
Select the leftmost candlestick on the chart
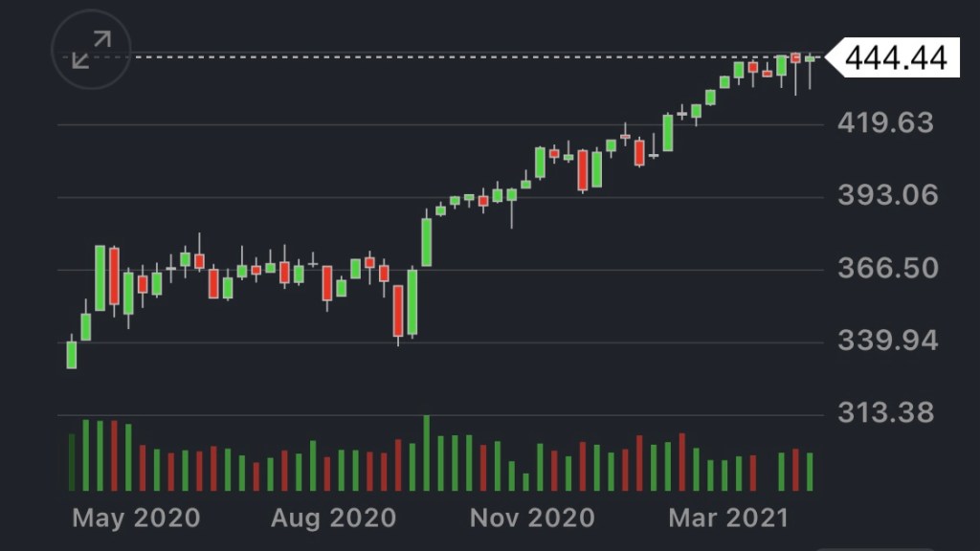coord(71,354)
